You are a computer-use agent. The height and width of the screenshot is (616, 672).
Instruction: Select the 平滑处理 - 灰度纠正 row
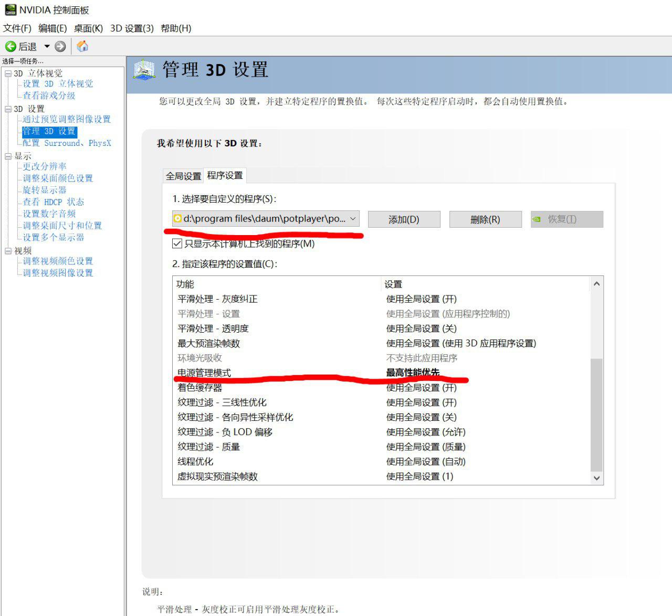tap(381, 299)
